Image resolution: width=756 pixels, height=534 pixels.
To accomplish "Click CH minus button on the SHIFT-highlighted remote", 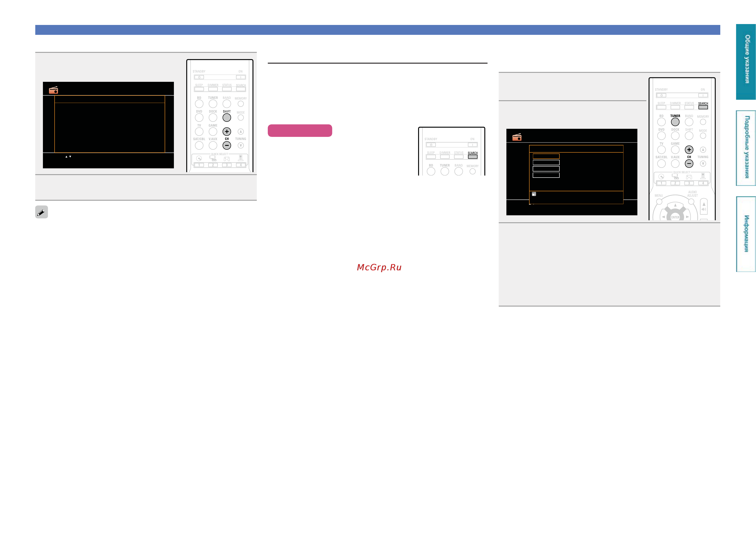I will click(227, 145).
